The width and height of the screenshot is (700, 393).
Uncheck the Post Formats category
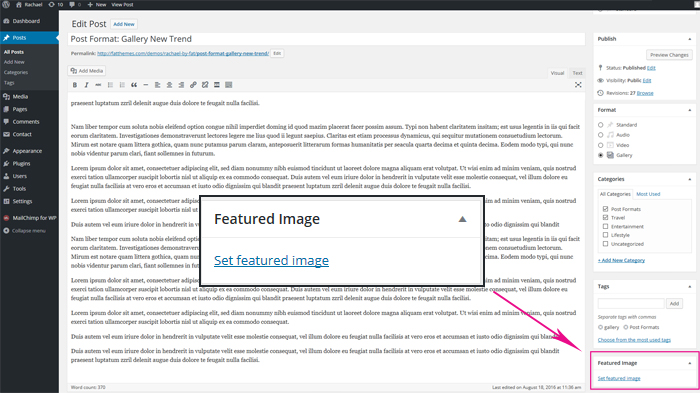tap(605, 209)
